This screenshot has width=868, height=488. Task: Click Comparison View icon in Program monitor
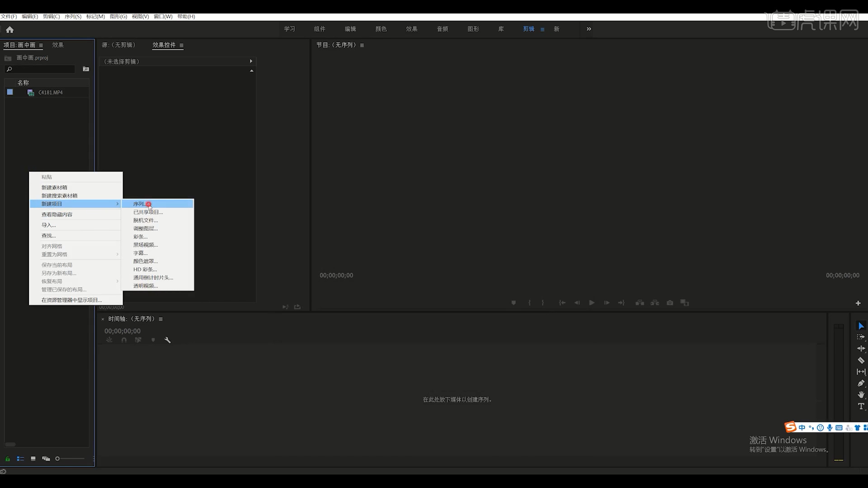tap(685, 303)
